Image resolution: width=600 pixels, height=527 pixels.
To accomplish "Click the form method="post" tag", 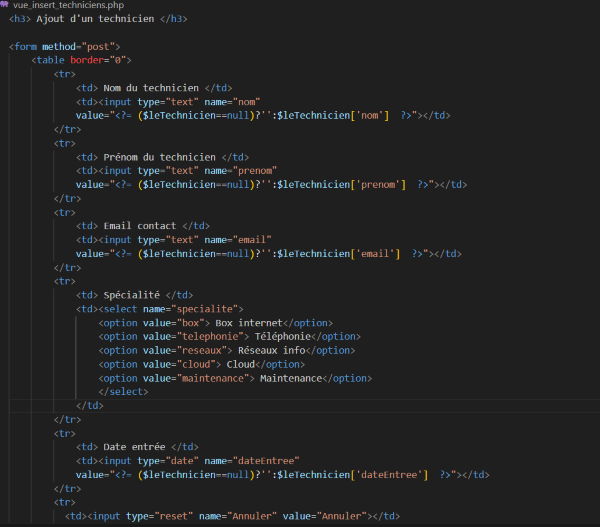I will tap(65, 47).
